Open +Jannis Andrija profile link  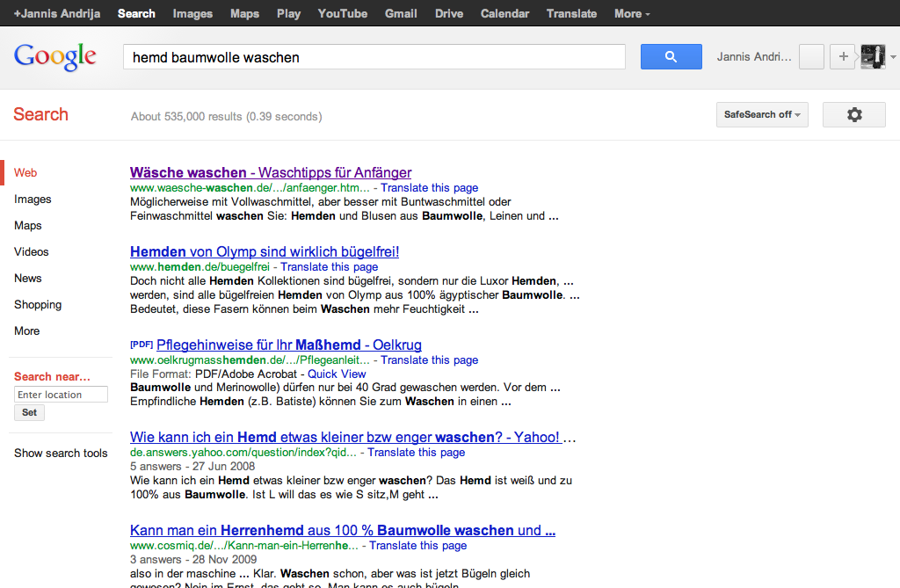point(57,14)
